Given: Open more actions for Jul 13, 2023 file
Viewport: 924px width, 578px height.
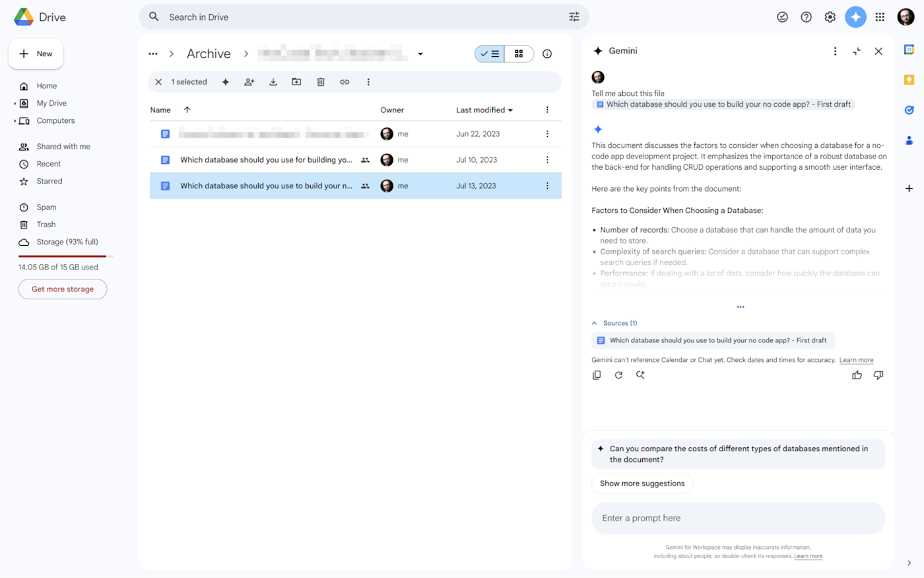Looking at the screenshot, I should pos(547,186).
